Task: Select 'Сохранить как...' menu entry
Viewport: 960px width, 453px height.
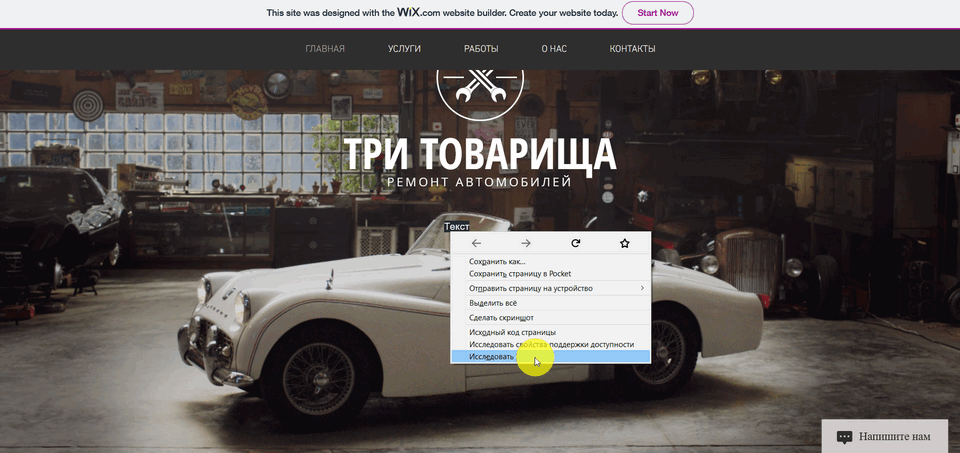Action: point(550,262)
